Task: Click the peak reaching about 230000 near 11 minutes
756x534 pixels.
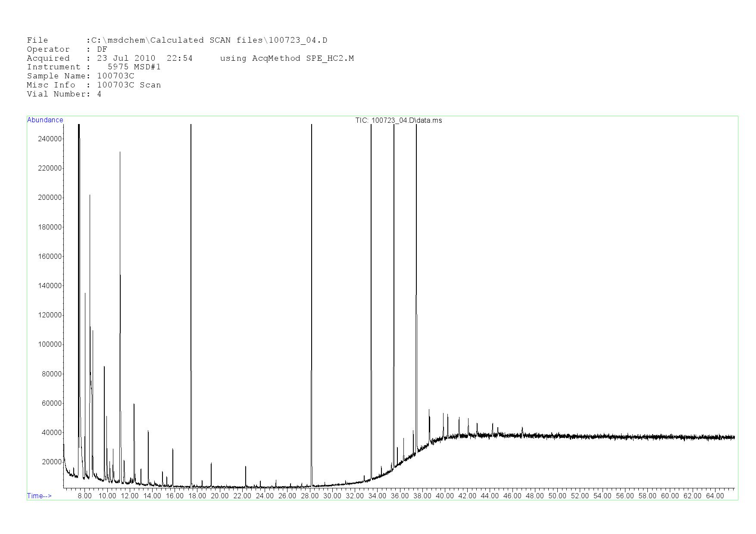Action: 120,215
